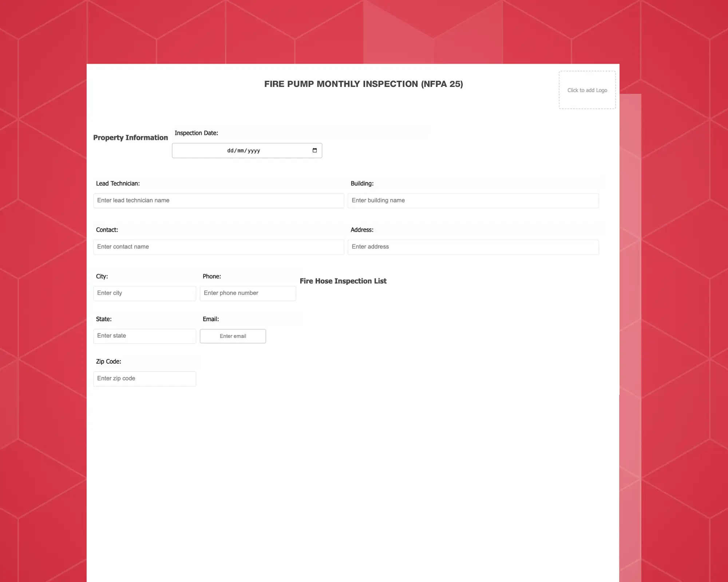728x582 pixels.
Task: Click Property Information section header
Action: tap(131, 137)
